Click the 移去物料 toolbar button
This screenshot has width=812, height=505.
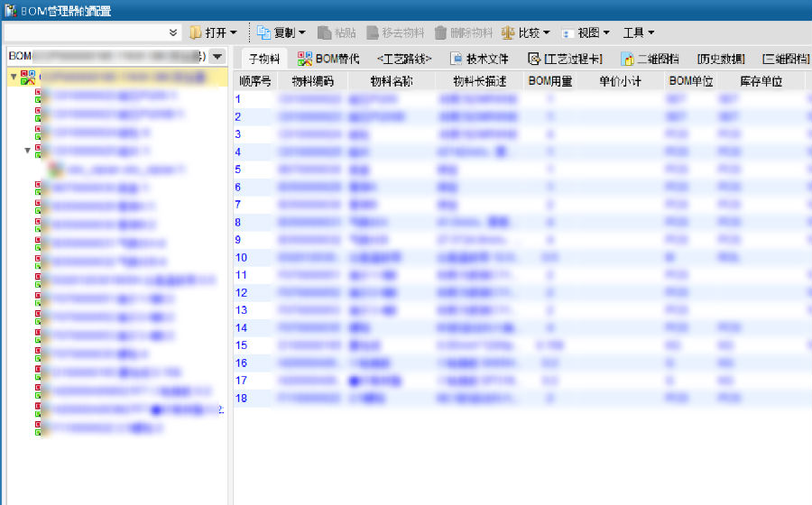[x=395, y=32]
